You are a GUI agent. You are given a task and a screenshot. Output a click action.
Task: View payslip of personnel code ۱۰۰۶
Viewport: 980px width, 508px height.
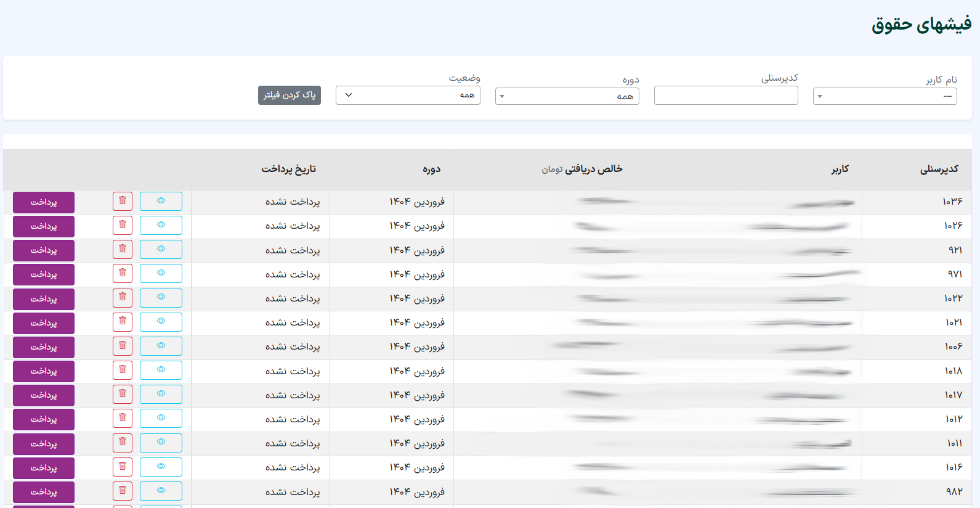(x=161, y=346)
